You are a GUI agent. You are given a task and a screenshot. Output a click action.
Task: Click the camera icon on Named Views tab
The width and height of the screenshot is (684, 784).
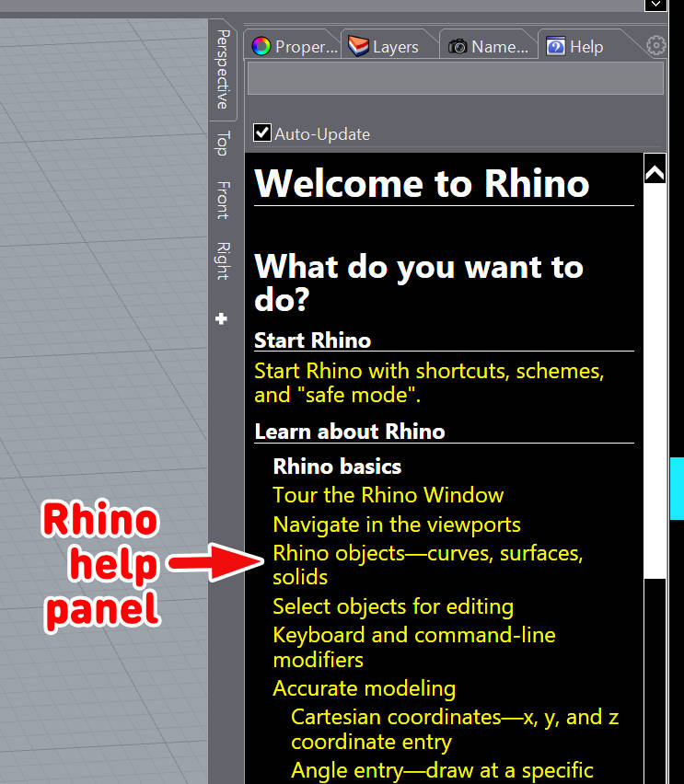pyautogui.click(x=458, y=47)
